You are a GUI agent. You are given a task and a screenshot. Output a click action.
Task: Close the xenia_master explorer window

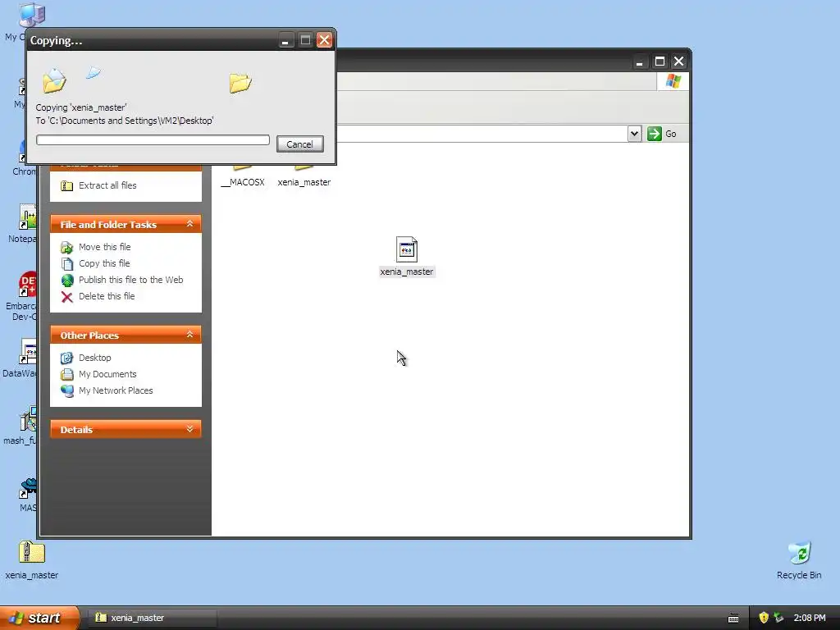coord(678,62)
